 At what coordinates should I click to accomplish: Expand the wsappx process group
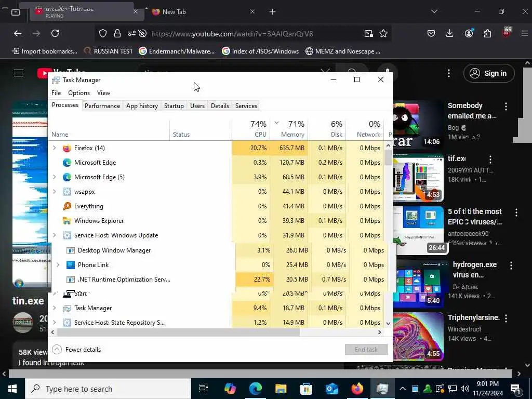click(x=54, y=191)
